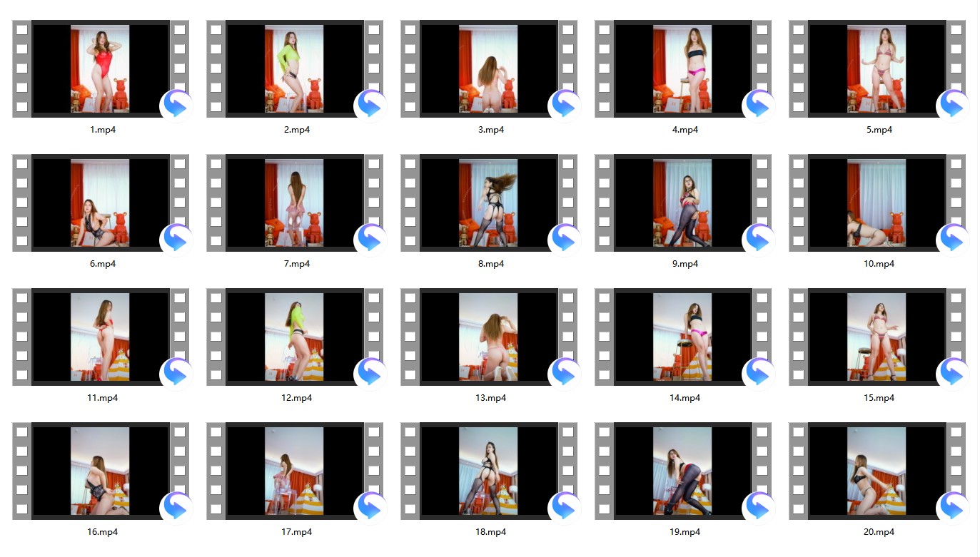The image size is (980, 557).
Task: Click the file name label 3.mp4
Action: [x=491, y=130]
